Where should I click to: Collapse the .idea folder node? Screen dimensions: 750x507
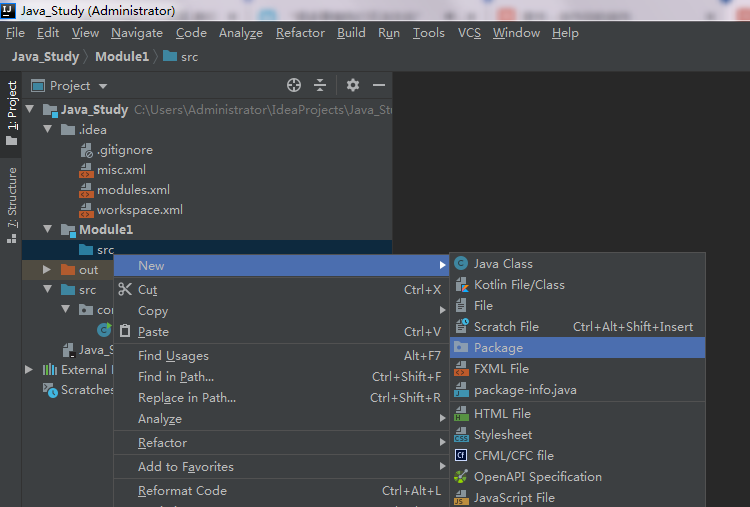click(x=47, y=129)
